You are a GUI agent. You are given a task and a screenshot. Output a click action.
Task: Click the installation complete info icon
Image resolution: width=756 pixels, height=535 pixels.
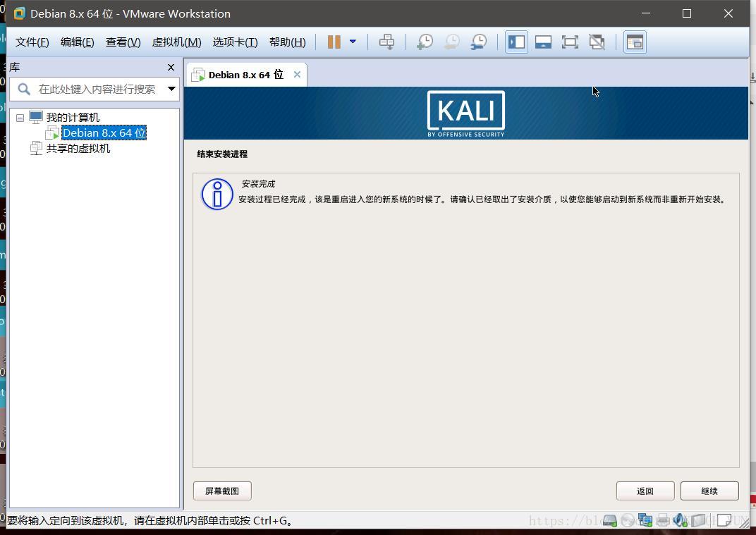(x=217, y=195)
